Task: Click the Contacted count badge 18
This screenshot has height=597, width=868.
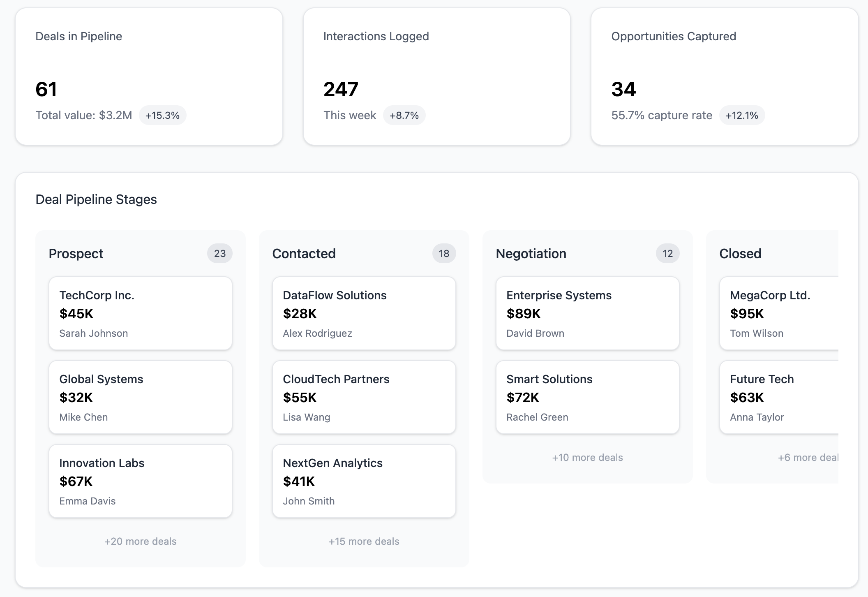Action: tap(443, 253)
